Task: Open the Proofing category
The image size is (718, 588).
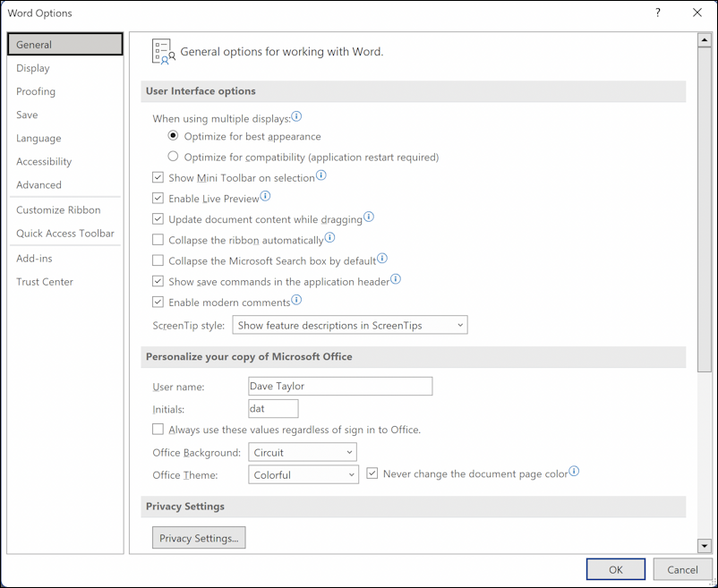Action: pos(65,91)
